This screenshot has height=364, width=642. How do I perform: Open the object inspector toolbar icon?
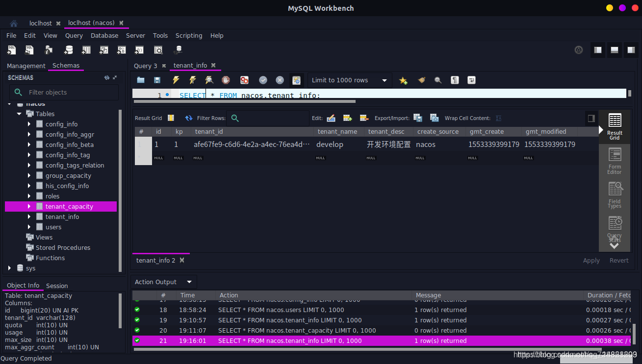click(49, 50)
